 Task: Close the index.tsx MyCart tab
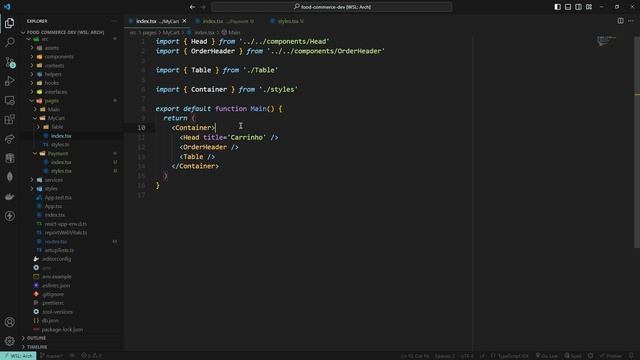click(x=184, y=21)
